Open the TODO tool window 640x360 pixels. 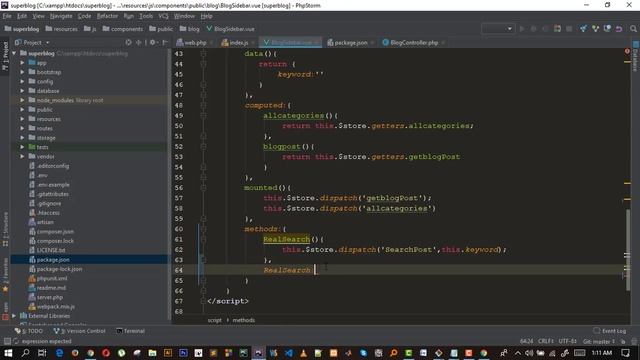click(x=29, y=331)
